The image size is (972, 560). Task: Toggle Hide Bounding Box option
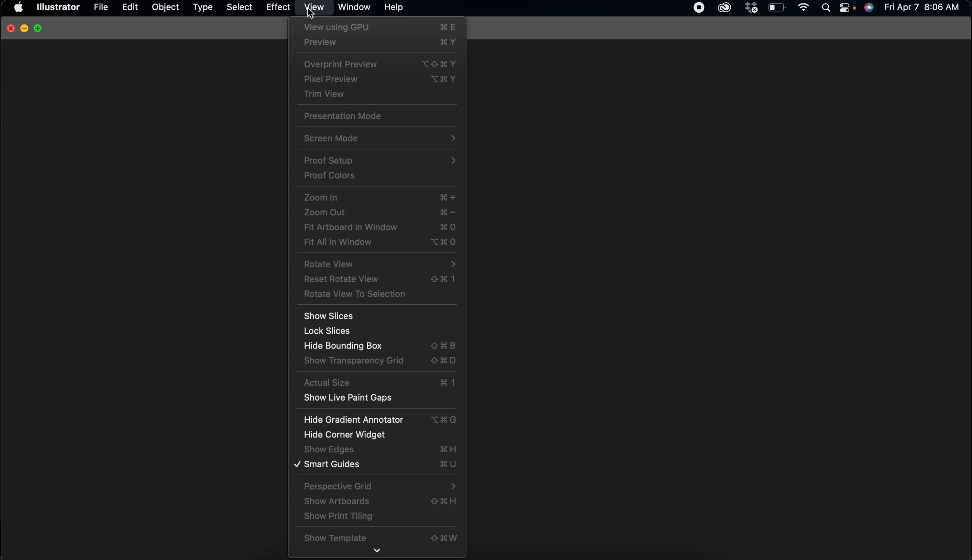[343, 346]
